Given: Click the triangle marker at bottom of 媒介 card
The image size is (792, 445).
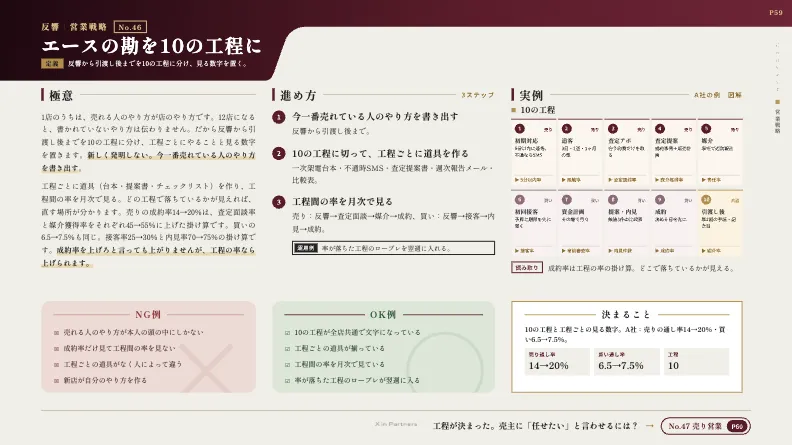Looking at the screenshot, I should point(703,180).
